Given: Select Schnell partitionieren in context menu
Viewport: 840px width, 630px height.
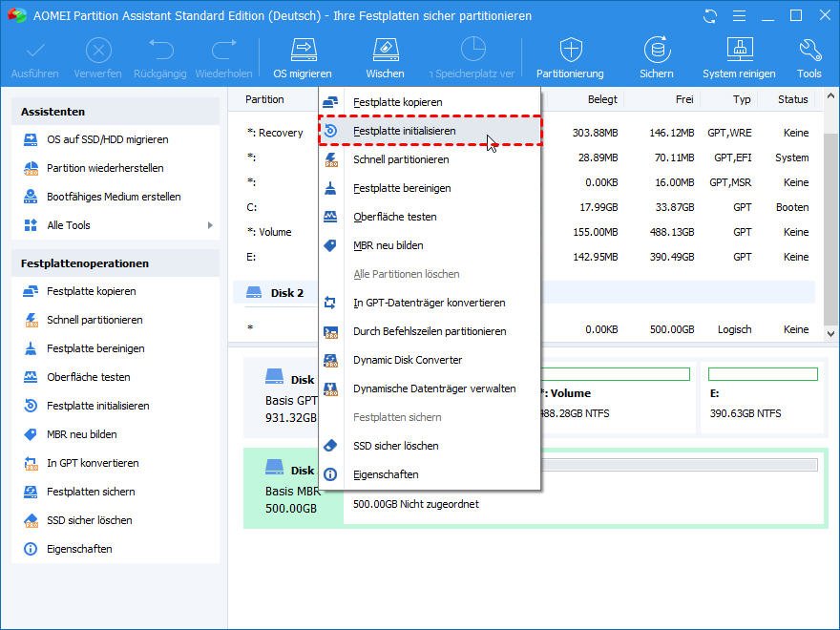Looking at the screenshot, I should click(430, 159).
